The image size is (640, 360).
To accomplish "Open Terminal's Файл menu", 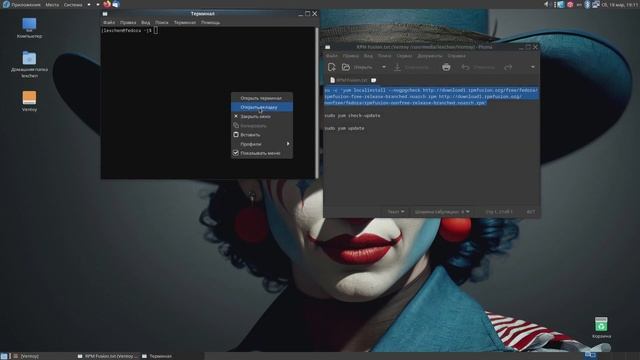I will pos(109,22).
